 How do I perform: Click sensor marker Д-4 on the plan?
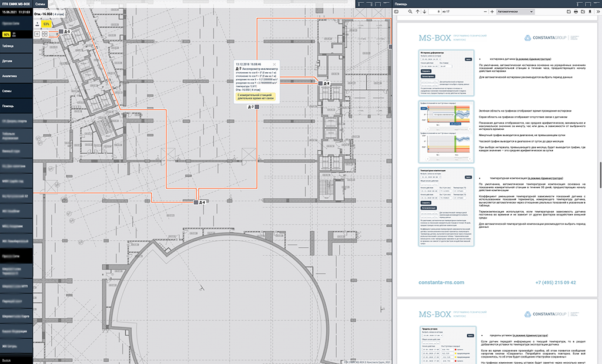[x=196, y=203]
